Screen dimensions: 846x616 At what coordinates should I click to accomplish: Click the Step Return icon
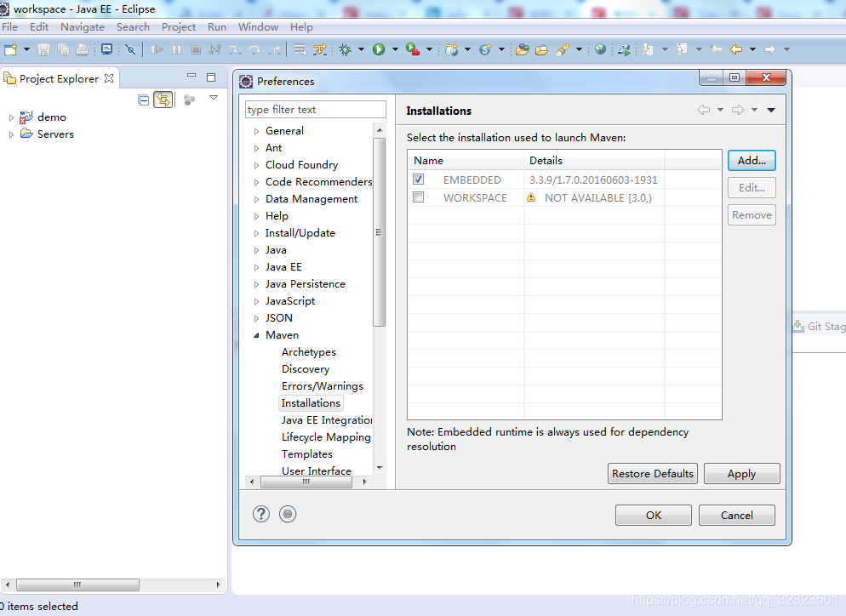pyautogui.click(x=275, y=49)
